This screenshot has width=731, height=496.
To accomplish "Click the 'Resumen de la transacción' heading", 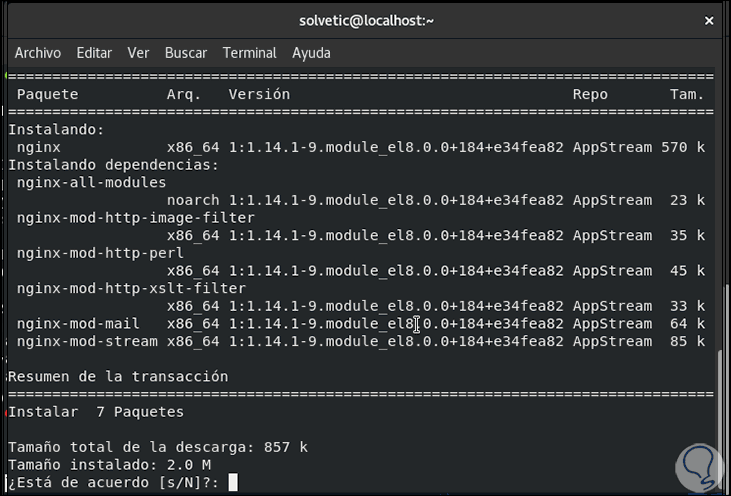I will tap(118, 377).
